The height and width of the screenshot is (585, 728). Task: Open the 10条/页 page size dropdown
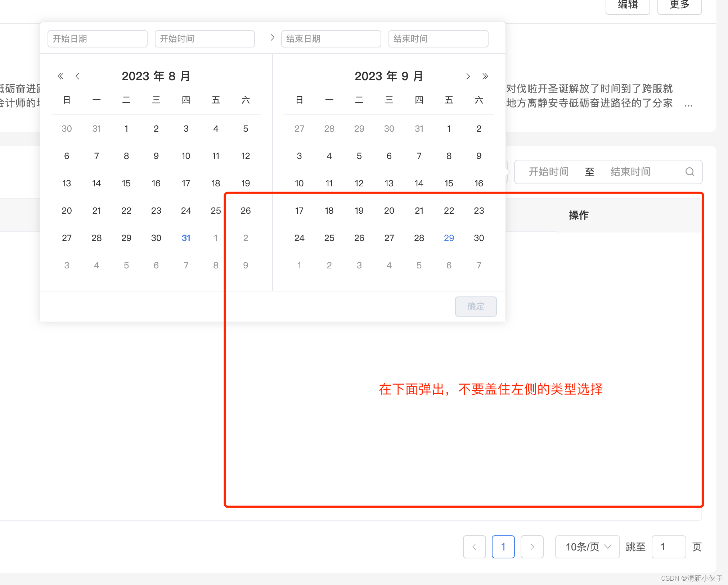587,547
